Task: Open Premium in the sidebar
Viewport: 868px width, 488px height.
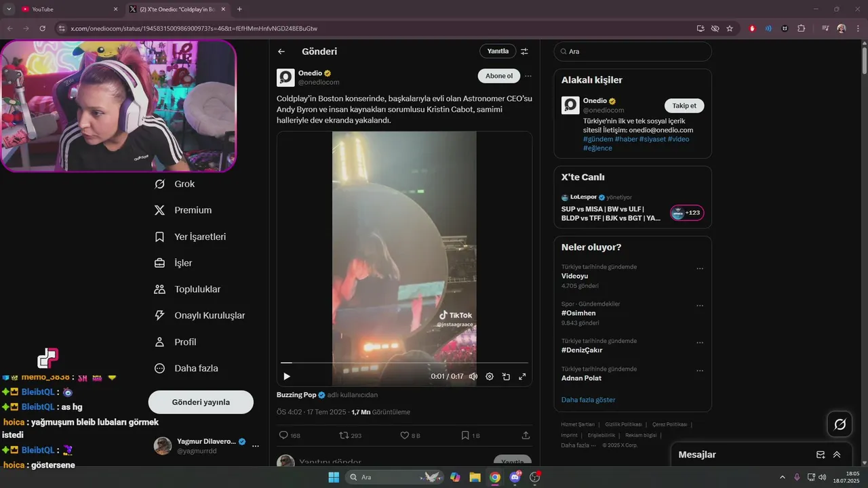Action: pos(183,210)
